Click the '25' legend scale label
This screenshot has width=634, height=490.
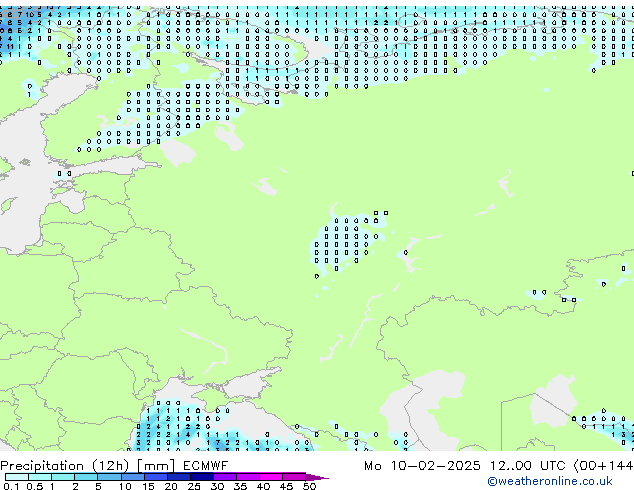click(194, 486)
